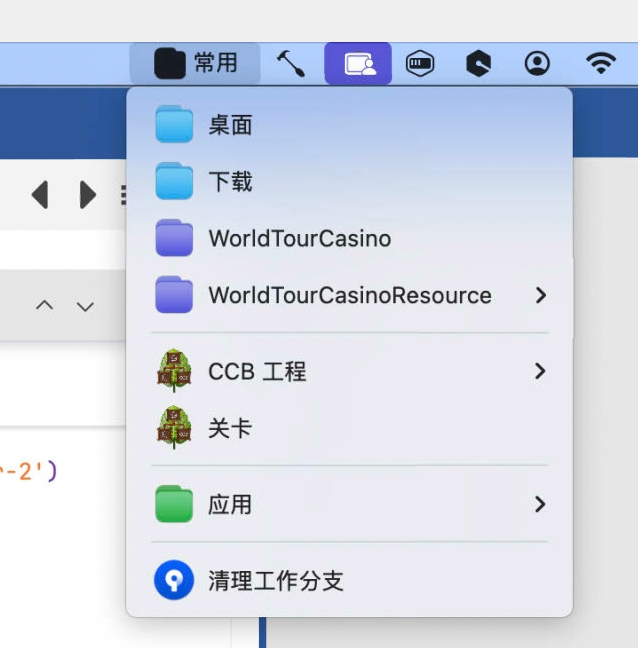Screen dimensions: 638x648
Task: Select the 关卡 menu item
Action: pos(230,429)
